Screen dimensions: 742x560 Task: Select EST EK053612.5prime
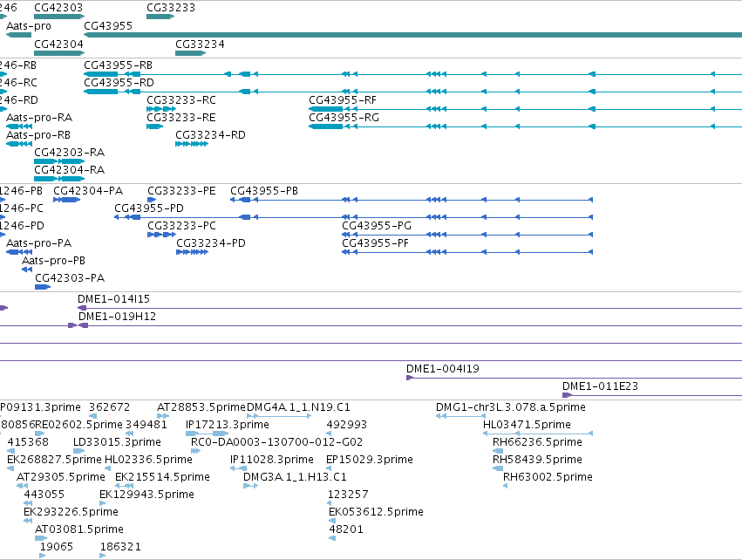tap(376, 512)
